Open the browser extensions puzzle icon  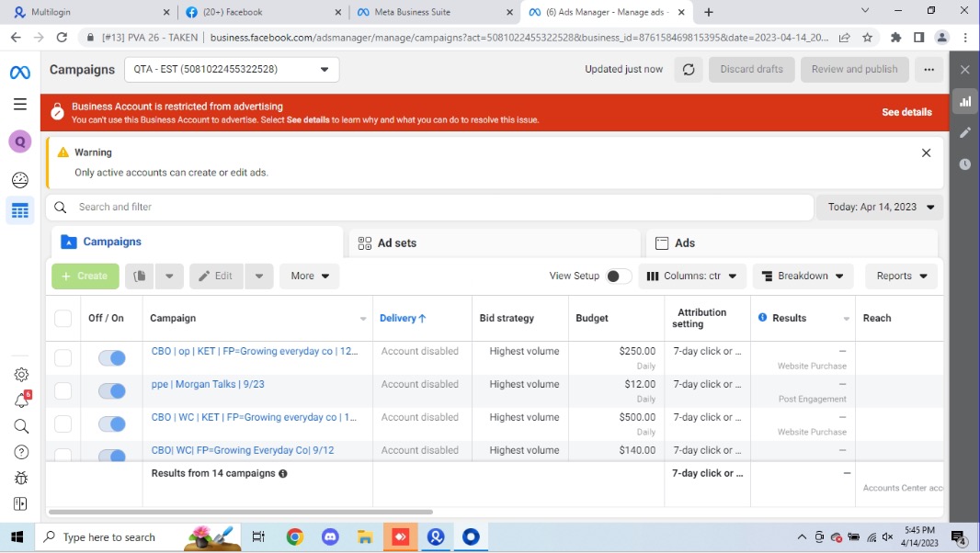895,38
